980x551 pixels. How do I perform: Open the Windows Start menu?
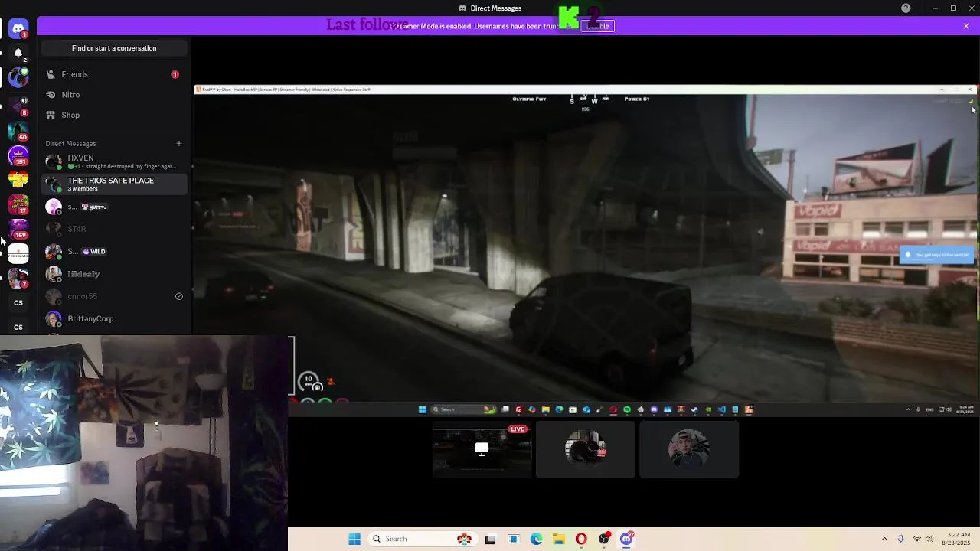354,539
